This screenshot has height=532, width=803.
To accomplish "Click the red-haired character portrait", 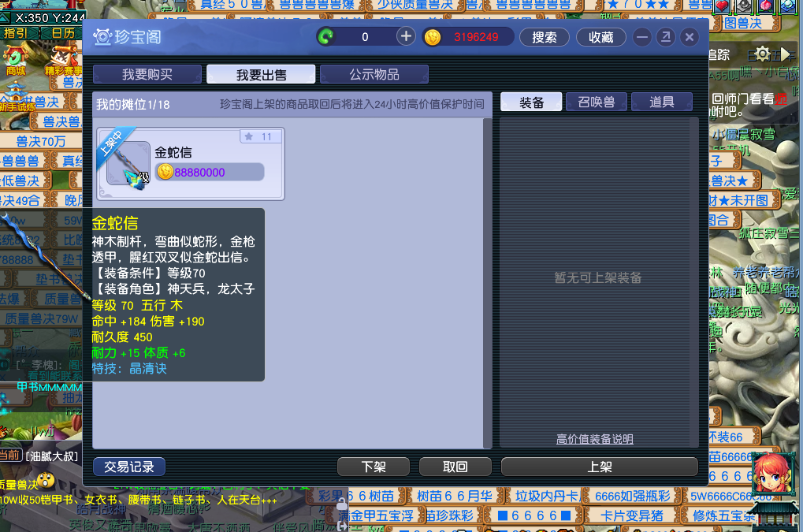I will 771,474.
